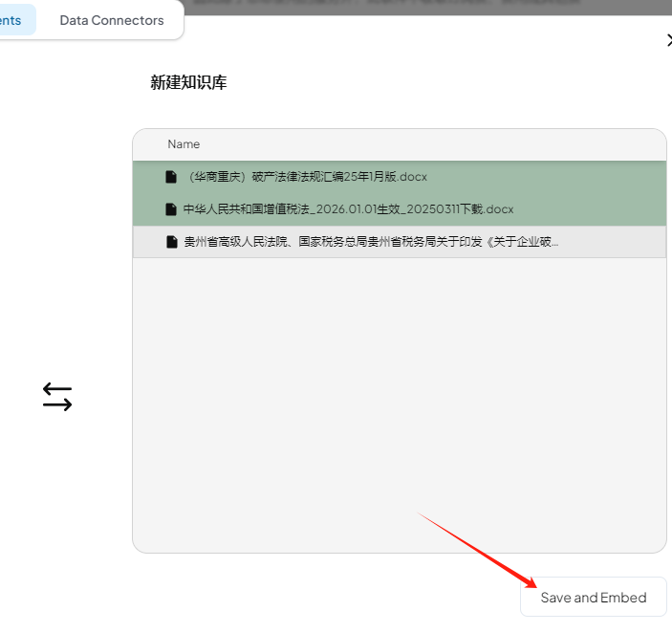Click the Save and Embed button
Viewport: 672px width, 633px height.
click(x=594, y=597)
